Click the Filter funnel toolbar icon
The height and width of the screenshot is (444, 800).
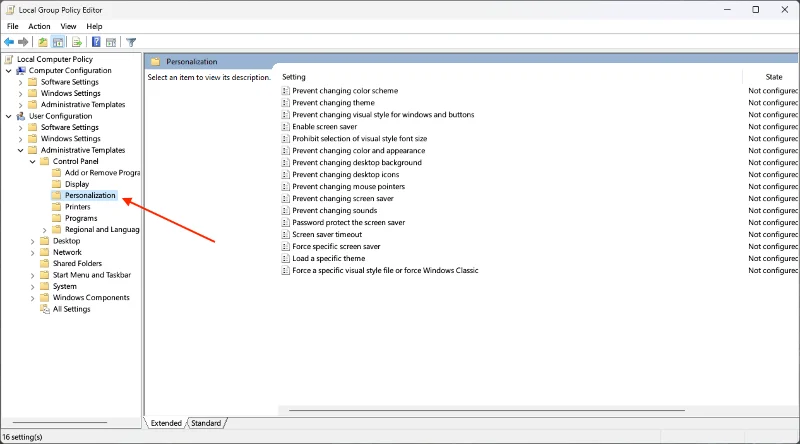(131, 42)
